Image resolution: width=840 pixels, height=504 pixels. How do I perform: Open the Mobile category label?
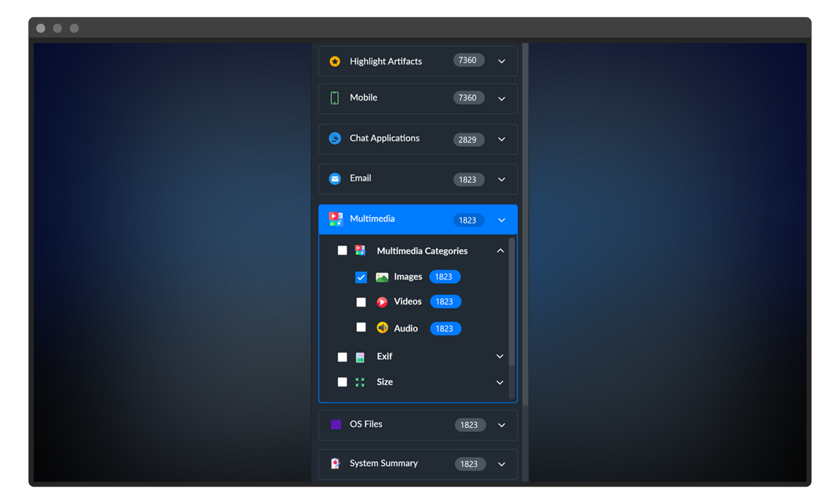click(363, 98)
